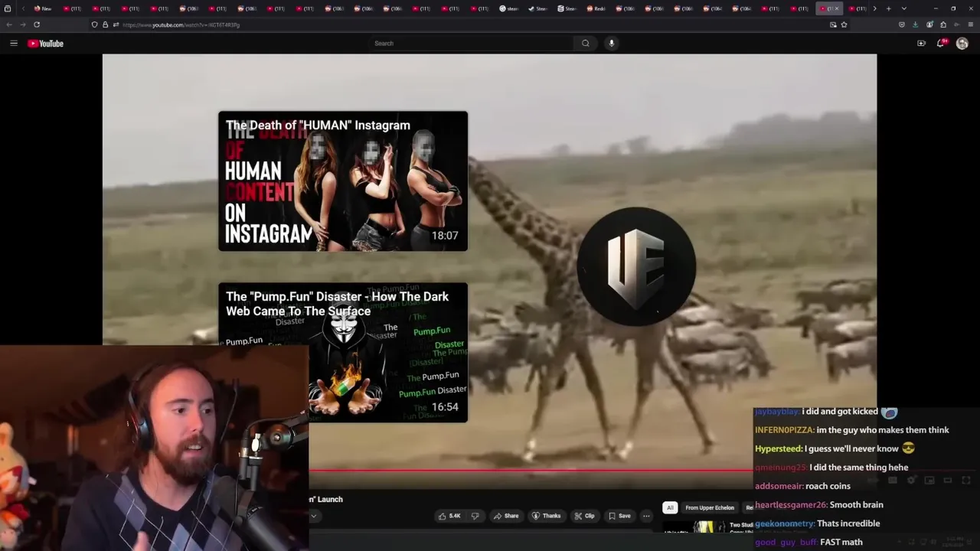Open the YouTube notifications bell
Viewport: 980px width, 551px height.
tap(942, 44)
